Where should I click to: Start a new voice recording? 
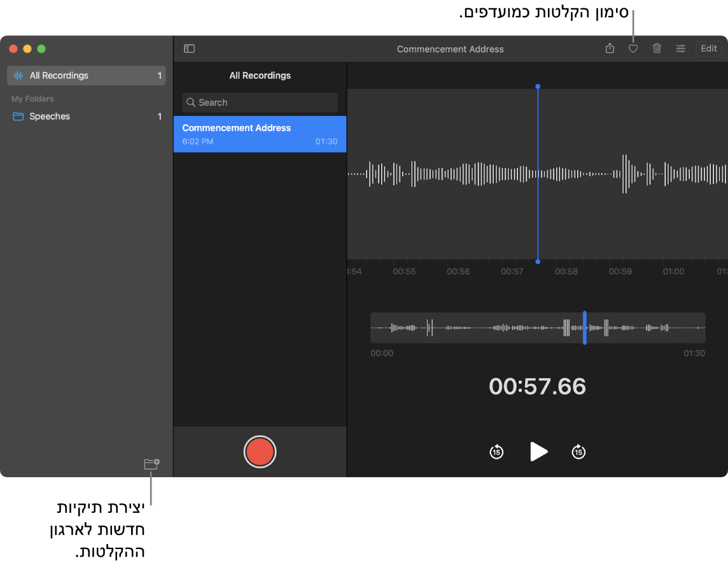(x=260, y=452)
